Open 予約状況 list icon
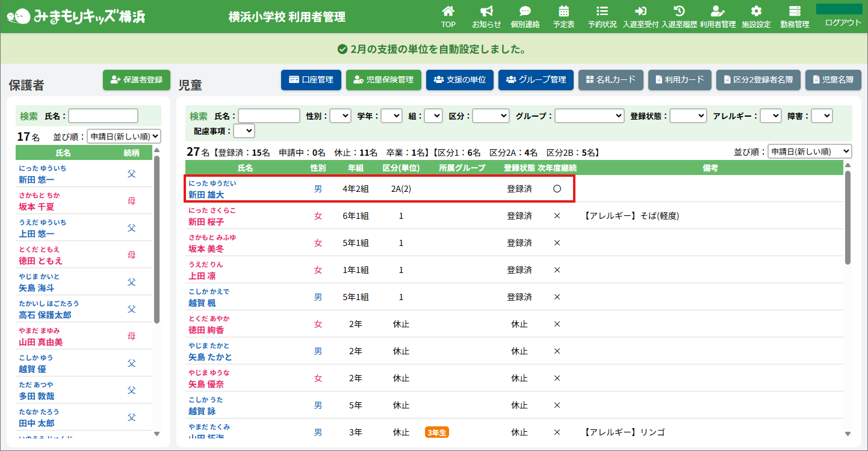Viewport: 868px width, 451px height. click(x=602, y=11)
